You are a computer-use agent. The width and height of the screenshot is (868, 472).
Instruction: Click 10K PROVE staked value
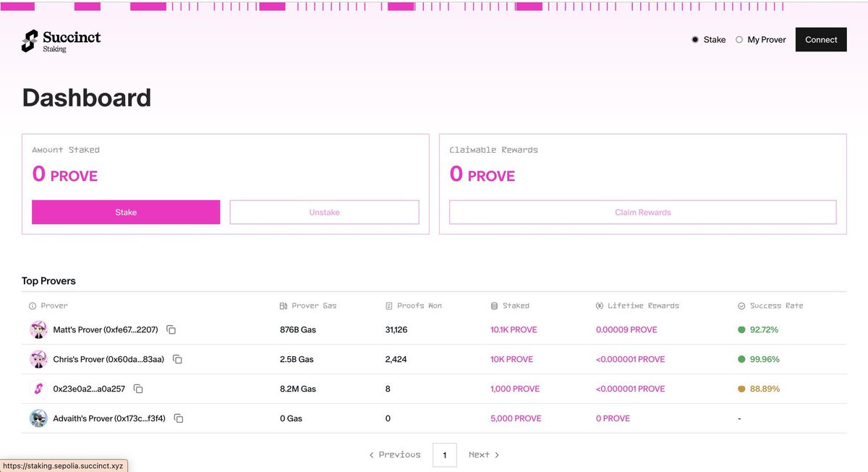(511, 359)
